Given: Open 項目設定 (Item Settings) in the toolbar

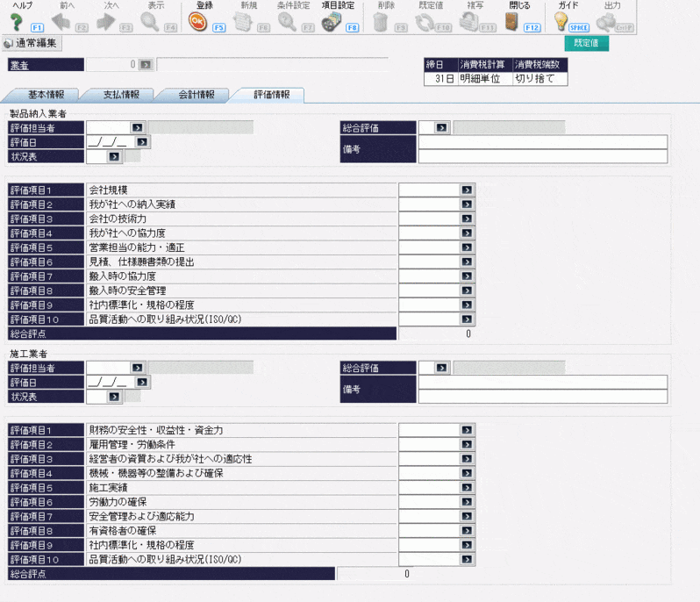Looking at the screenshot, I should [332, 23].
